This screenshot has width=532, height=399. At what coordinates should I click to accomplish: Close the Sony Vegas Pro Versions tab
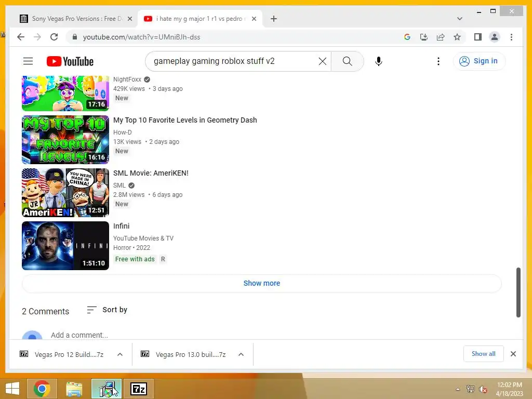[129, 19]
